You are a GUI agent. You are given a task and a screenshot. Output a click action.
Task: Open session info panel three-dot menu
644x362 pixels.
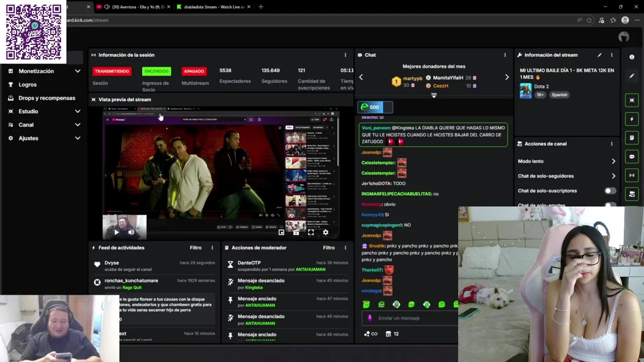click(x=345, y=55)
